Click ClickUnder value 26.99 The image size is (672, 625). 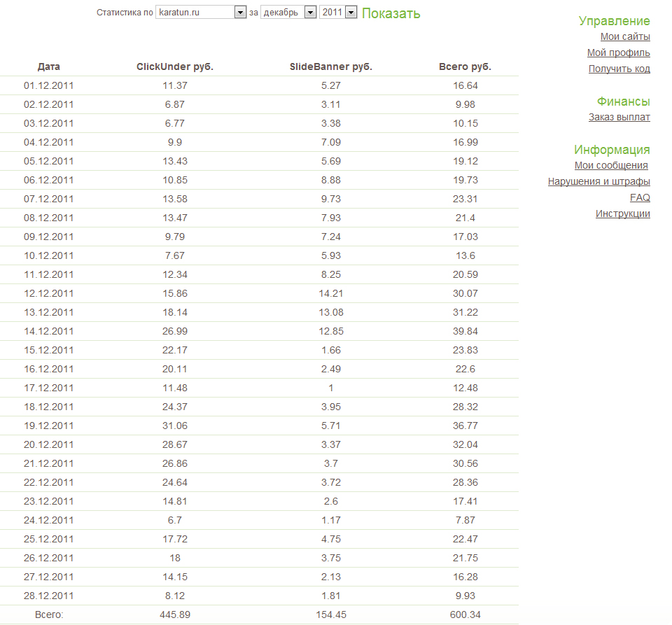click(x=175, y=331)
